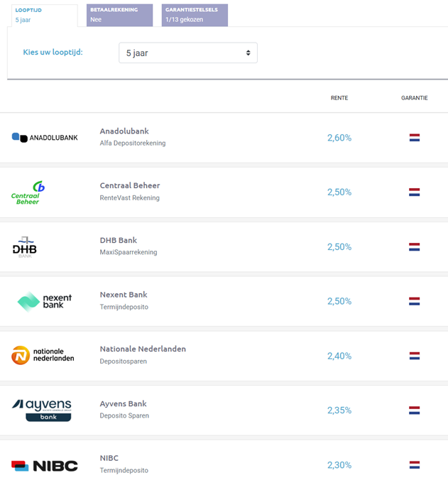448x485 pixels.
Task: Click the Nexent Bank logo
Action: coord(45,301)
